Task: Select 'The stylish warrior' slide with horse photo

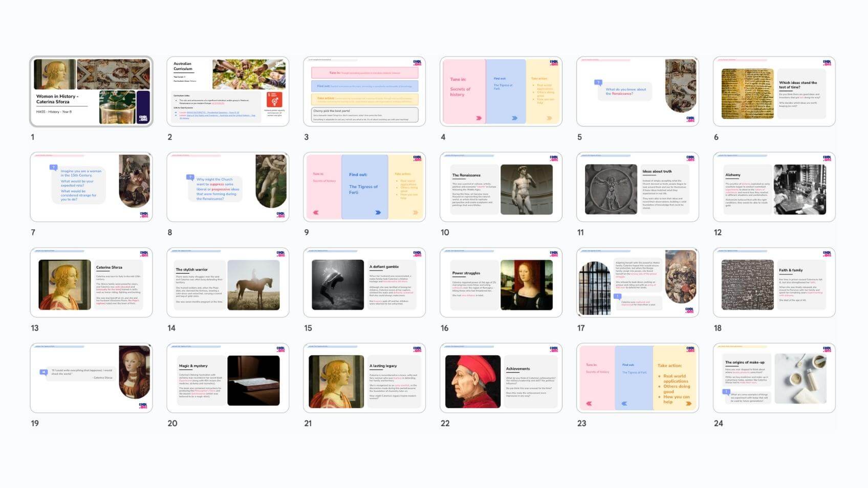Action: 228,283
